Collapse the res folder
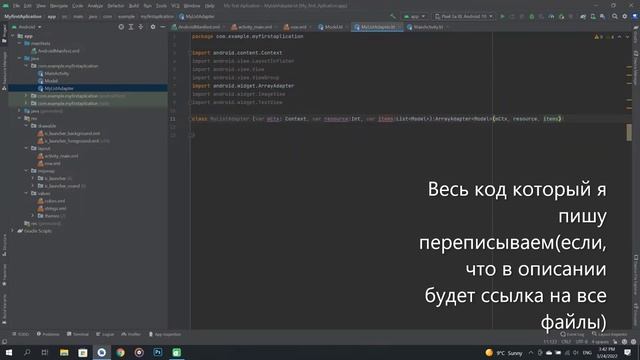This screenshot has width=640, height=360. click(20, 118)
